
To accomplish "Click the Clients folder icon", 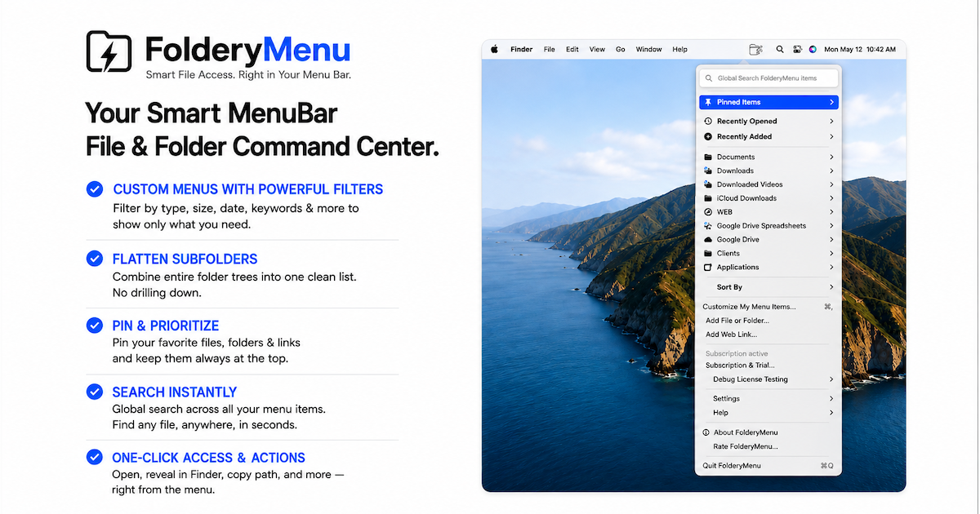I will point(708,254).
